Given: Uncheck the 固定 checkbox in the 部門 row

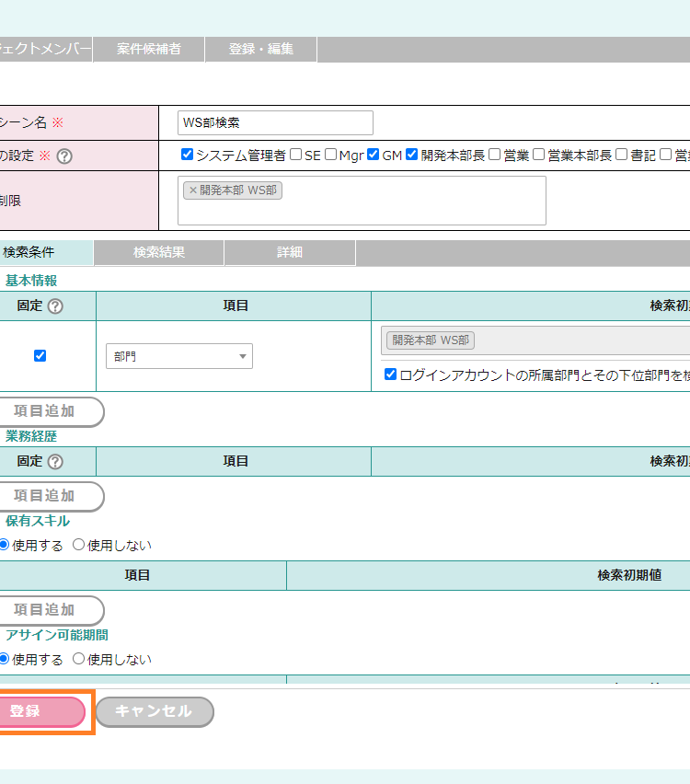Looking at the screenshot, I should [40, 355].
